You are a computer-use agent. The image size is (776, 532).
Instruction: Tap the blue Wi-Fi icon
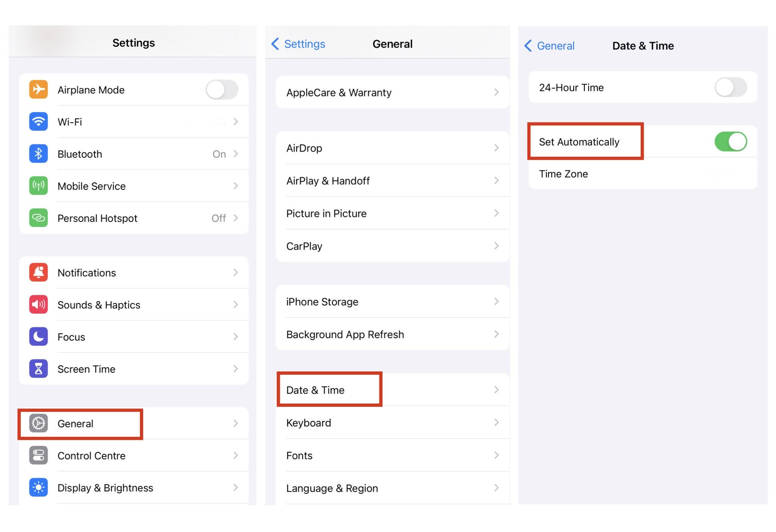38,122
